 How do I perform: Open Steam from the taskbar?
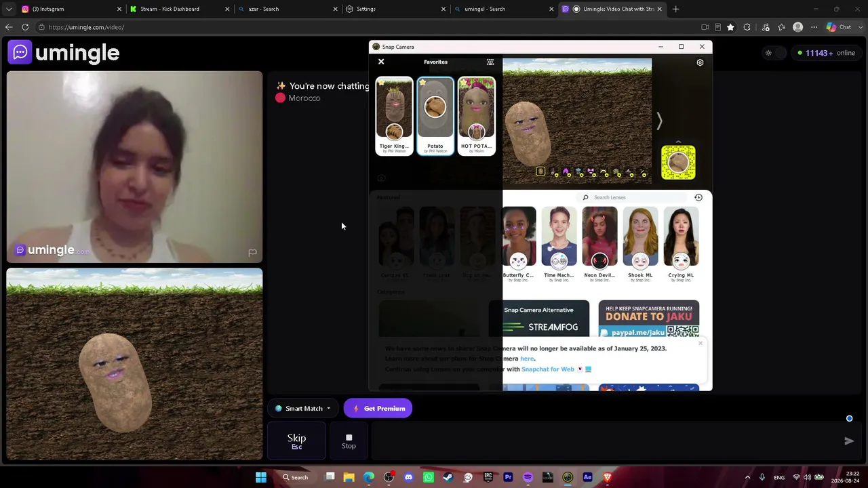coord(448,477)
